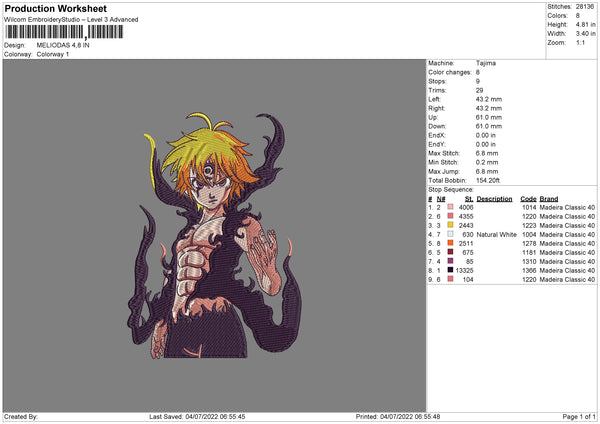Click the Max Stitch value 6.8 mm
Screen dimensions: 600x424
487,153
